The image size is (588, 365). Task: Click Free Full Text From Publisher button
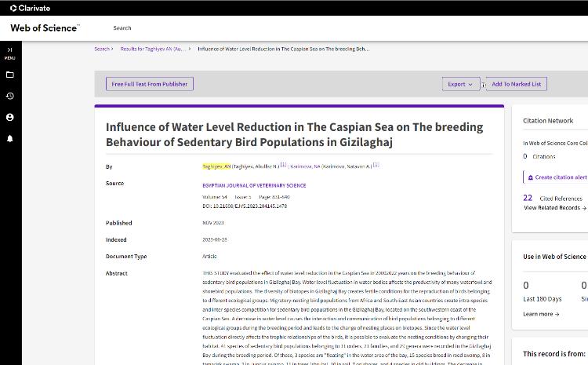point(150,84)
